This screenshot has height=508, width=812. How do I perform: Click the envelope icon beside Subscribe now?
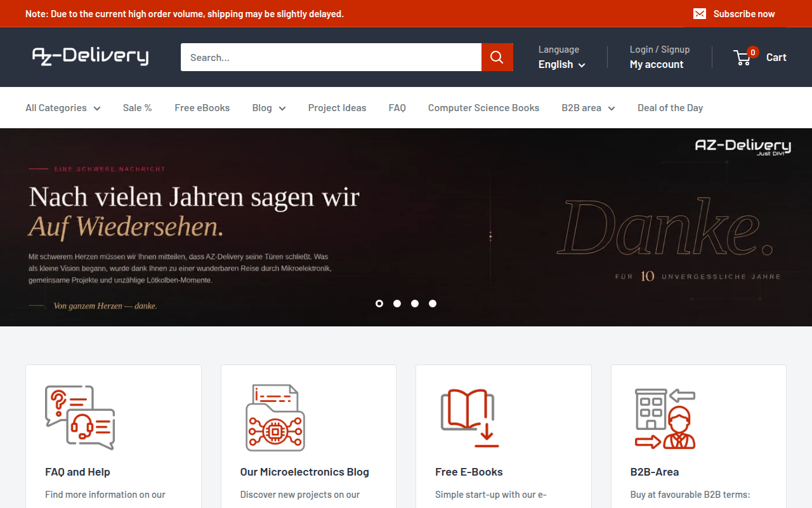pyautogui.click(x=700, y=14)
